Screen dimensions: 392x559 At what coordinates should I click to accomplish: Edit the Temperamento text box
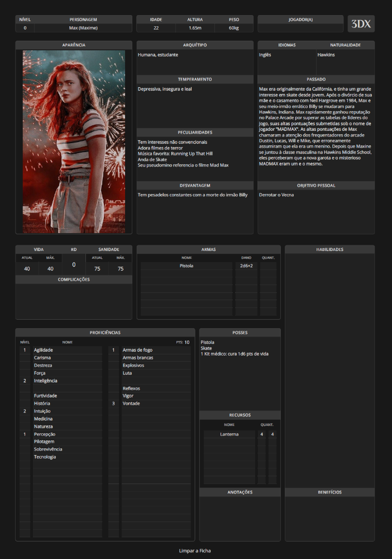tap(195, 105)
